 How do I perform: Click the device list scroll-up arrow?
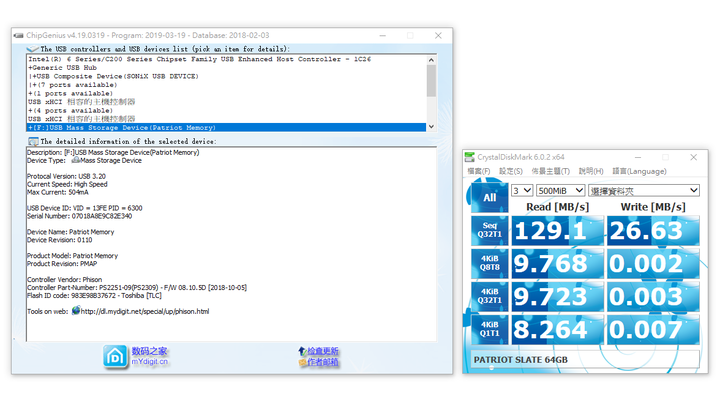(431, 60)
